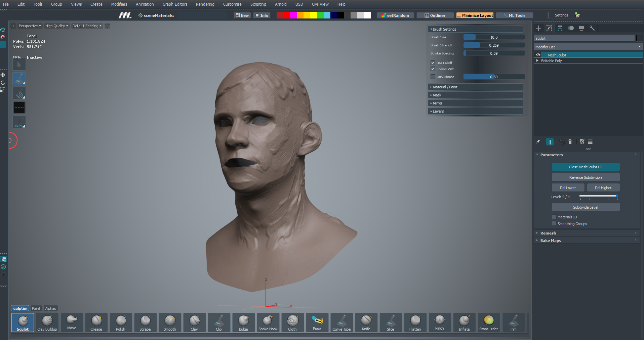Select the Move brush

point(72,323)
